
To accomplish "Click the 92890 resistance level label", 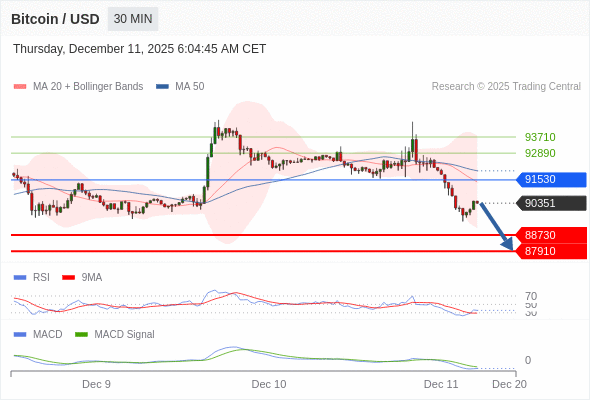I will (540, 153).
